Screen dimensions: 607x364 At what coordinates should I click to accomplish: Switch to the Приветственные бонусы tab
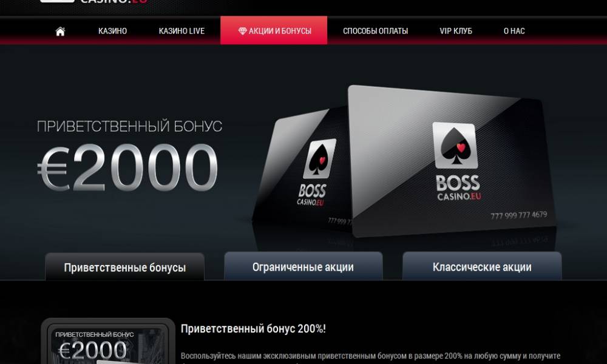[x=124, y=267]
